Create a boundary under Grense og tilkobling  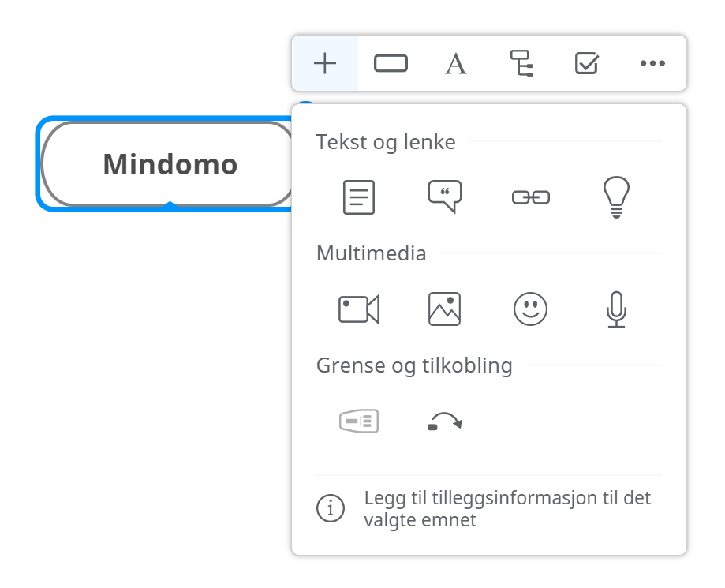pos(358,421)
